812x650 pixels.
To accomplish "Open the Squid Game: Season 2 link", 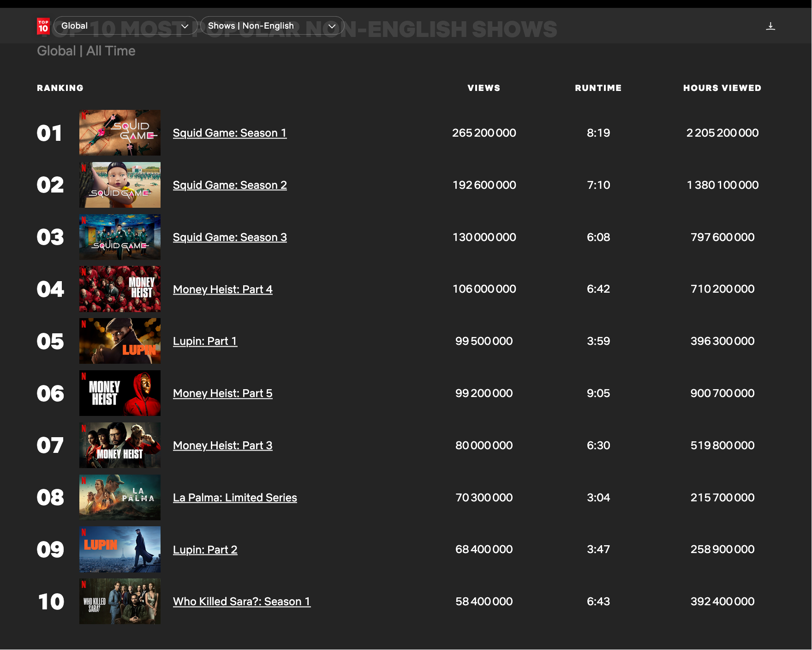I will pos(230,185).
